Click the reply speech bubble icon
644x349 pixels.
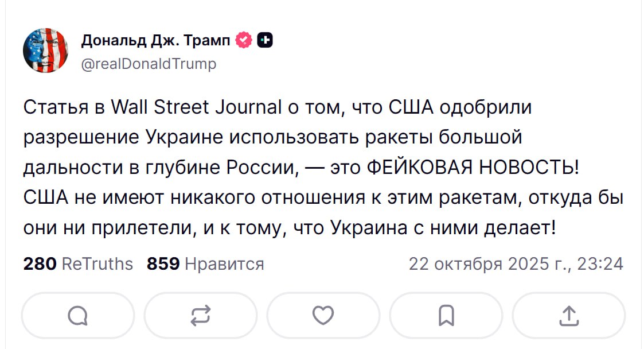point(77,315)
